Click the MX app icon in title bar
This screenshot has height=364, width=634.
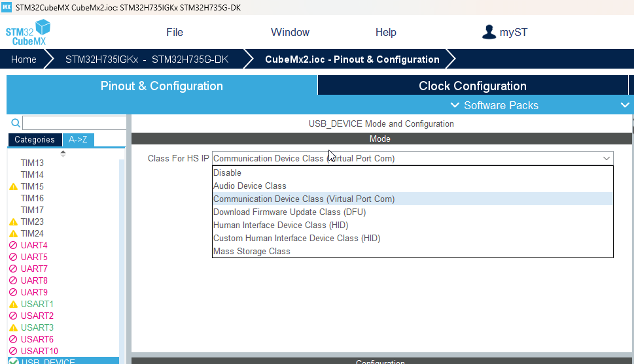[x=7, y=7]
